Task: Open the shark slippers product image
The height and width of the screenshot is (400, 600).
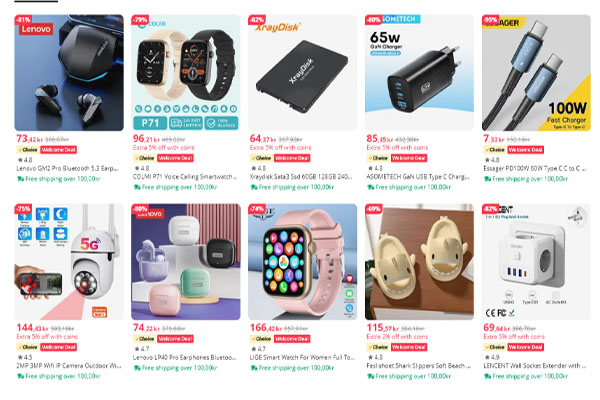Action: pyautogui.click(x=419, y=262)
